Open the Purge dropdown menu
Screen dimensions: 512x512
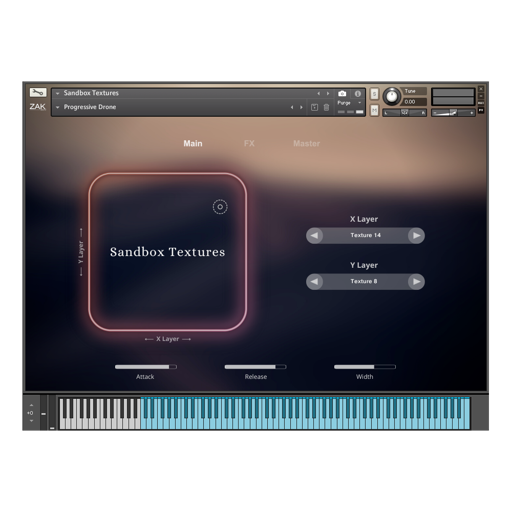pyautogui.click(x=350, y=103)
